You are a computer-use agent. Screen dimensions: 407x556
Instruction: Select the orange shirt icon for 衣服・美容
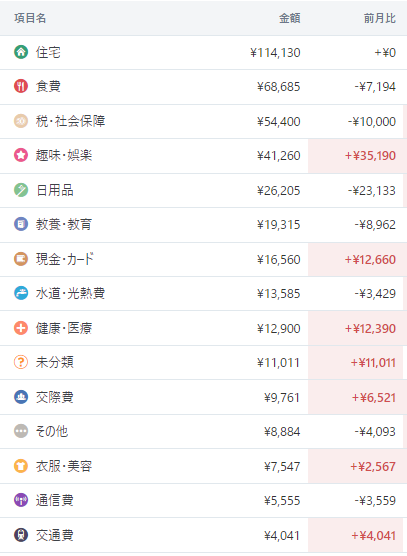[x=21, y=466]
